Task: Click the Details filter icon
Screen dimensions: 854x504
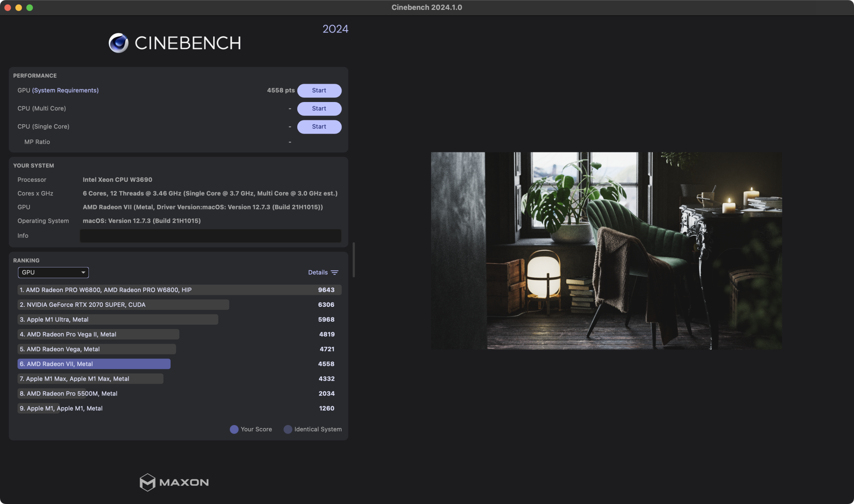Action: (x=335, y=272)
